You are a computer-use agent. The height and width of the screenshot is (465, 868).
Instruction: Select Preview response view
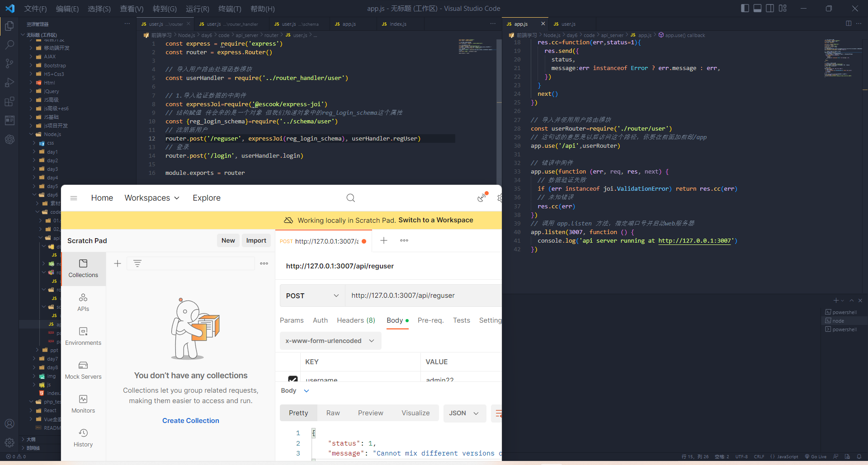[371, 413]
